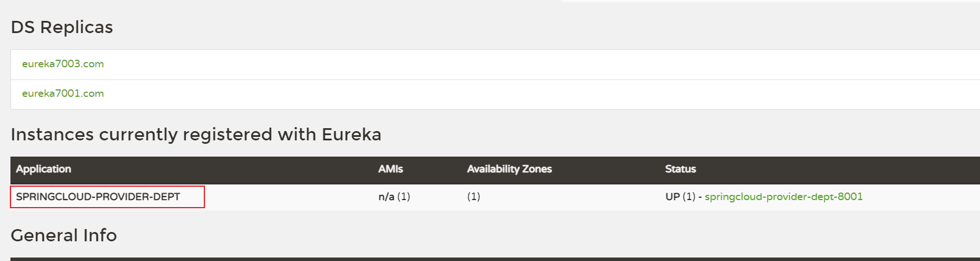
Task: Click the dash before the springcloud-provider-dept-8001 link
Action: pos(700,197)
